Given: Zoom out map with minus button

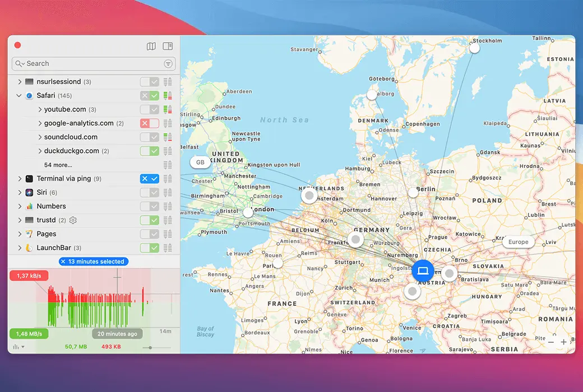Looking at the screenshot, I should 551,342.
